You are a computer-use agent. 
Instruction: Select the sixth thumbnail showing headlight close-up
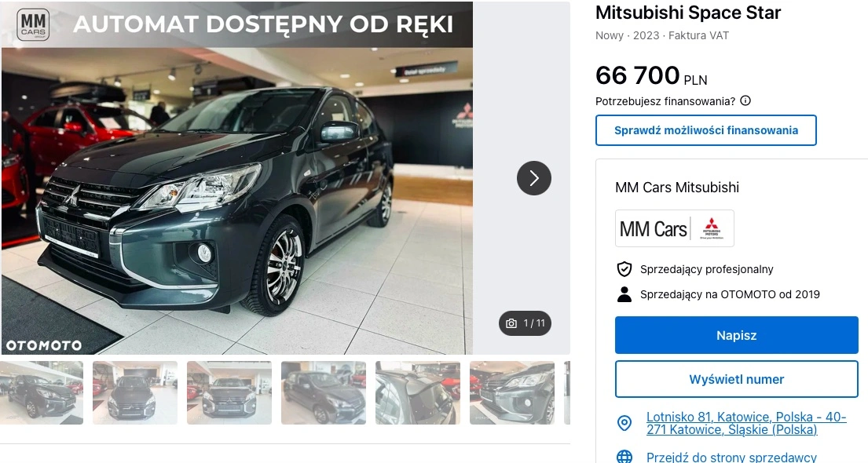coord(512,392)
